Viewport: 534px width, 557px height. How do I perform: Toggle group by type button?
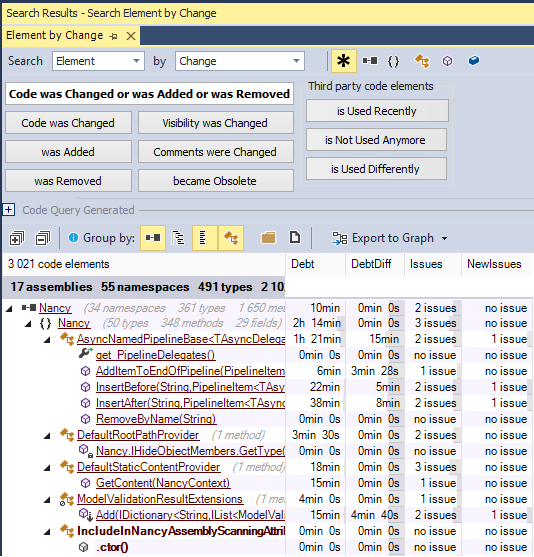pos(231,238)
